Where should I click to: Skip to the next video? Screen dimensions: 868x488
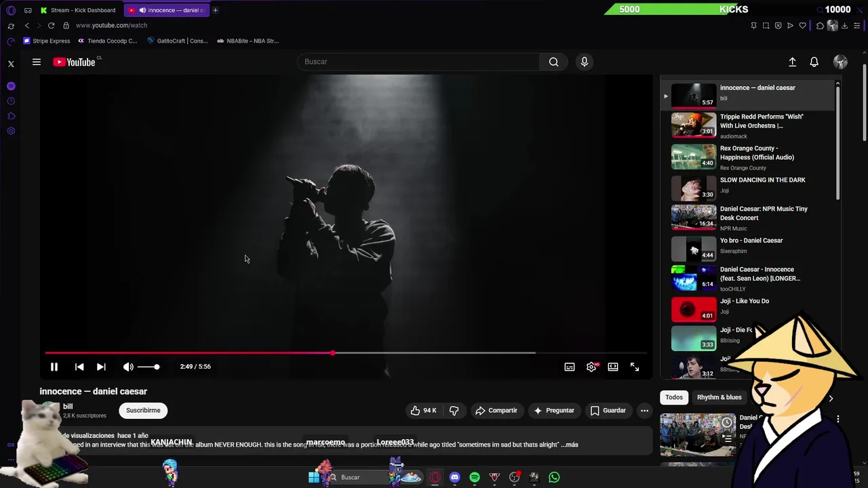tap(101, 367)
